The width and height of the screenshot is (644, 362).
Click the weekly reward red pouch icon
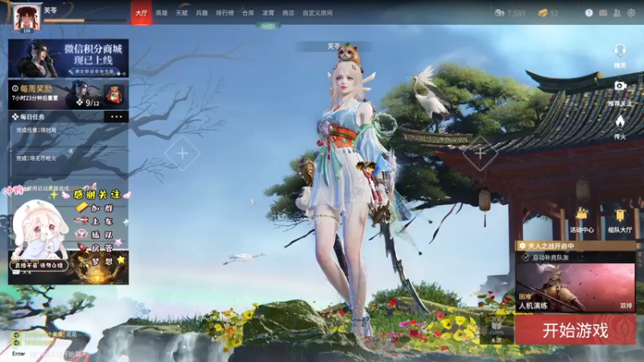coord(114,94)
